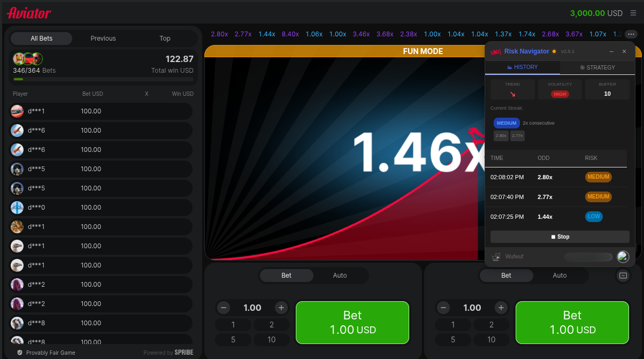Select the All Bets view

coord(41,38)
